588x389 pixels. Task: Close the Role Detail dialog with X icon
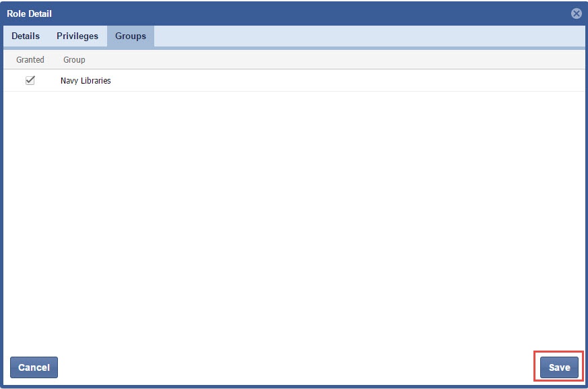point(576,13)
